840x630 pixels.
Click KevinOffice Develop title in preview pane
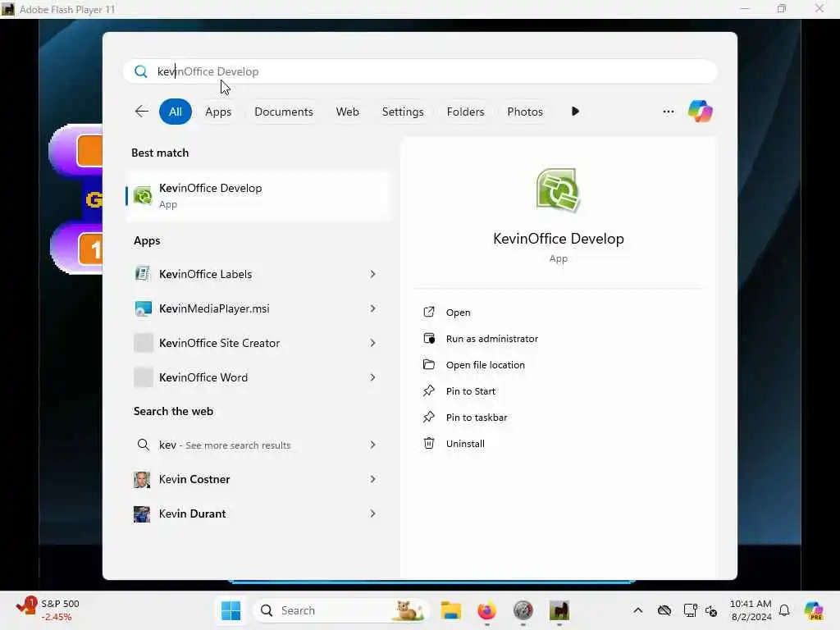pyautogui.click(x=558, y=239)
